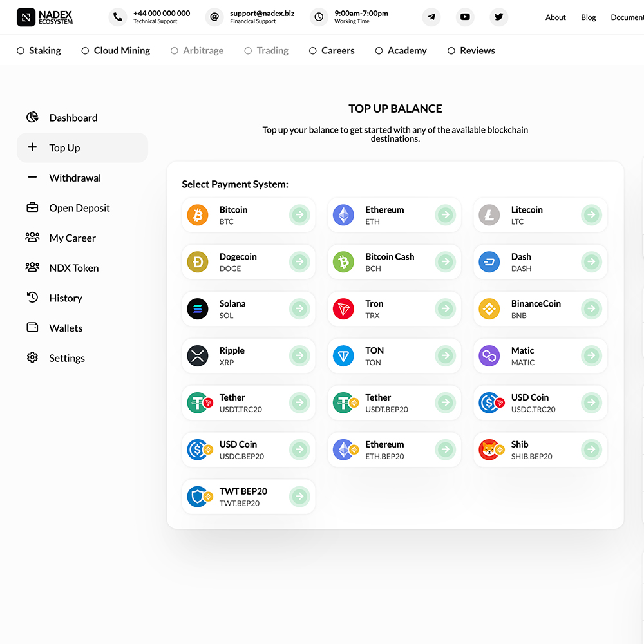The image size is (644, 644).
Task: Click the Solana coin icon
Action: pos(198,309)
